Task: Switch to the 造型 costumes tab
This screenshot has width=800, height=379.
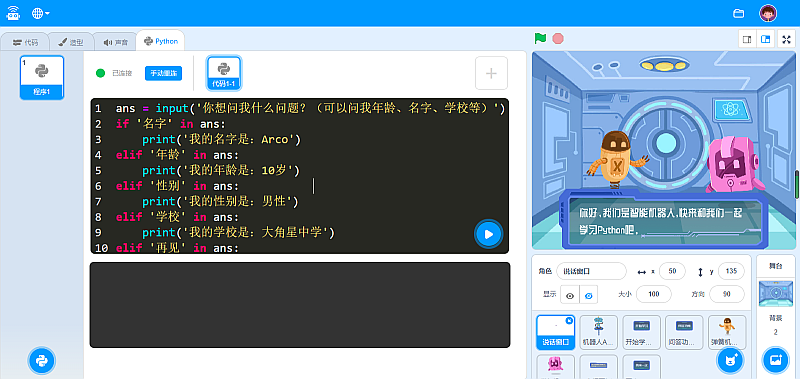Action: [x=71, y=42]
